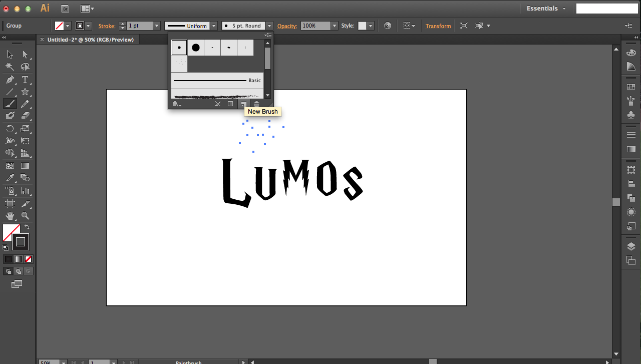This screenshot has width=641, height=364.
Task: Pick the Type tool
Action: [x=25, y=80]
